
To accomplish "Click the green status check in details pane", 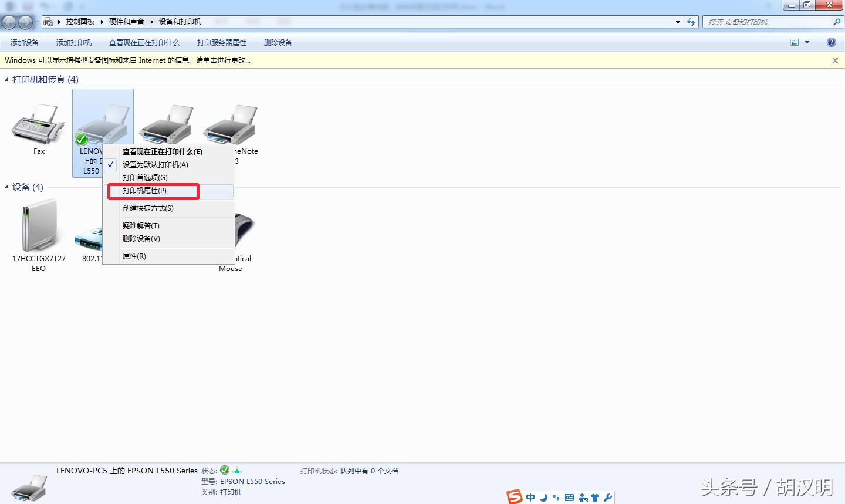I will (225, 470).
